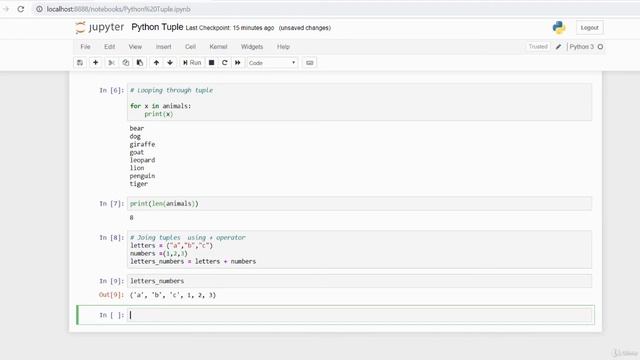Click the empty active input cell
The height and width of the screenshot is (360, 640).
[359, 315]
